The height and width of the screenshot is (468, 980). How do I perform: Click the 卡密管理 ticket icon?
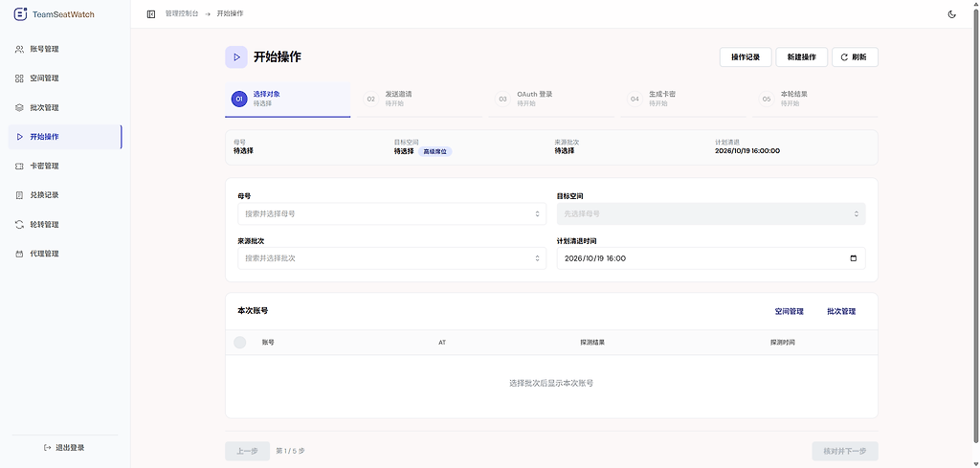(x=19, y=167)
